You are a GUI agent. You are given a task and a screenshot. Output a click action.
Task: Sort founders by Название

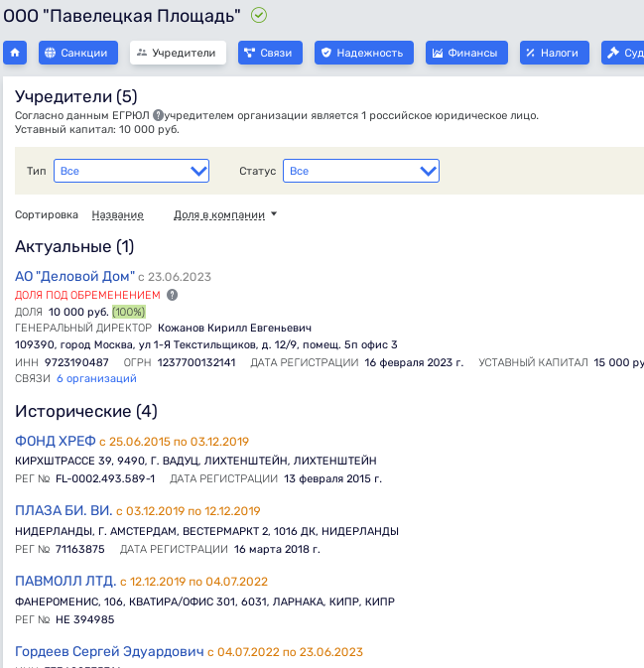(117, 214)
